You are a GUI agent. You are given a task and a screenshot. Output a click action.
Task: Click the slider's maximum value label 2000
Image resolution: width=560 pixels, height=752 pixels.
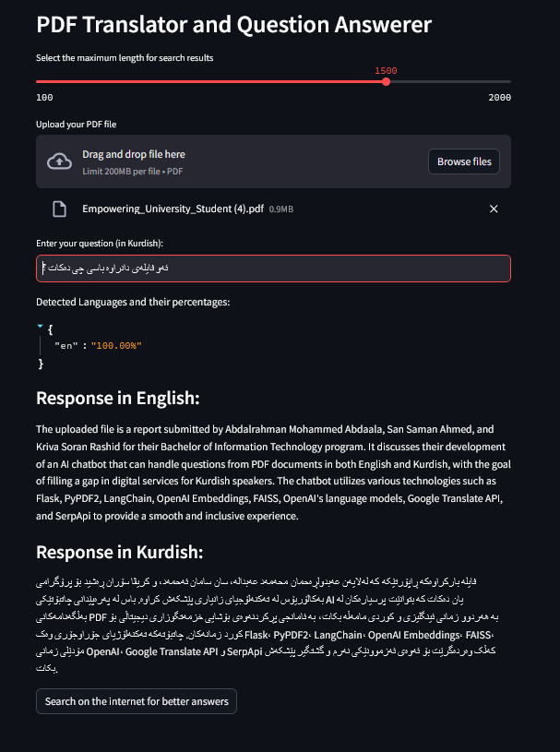pos(499,97)
